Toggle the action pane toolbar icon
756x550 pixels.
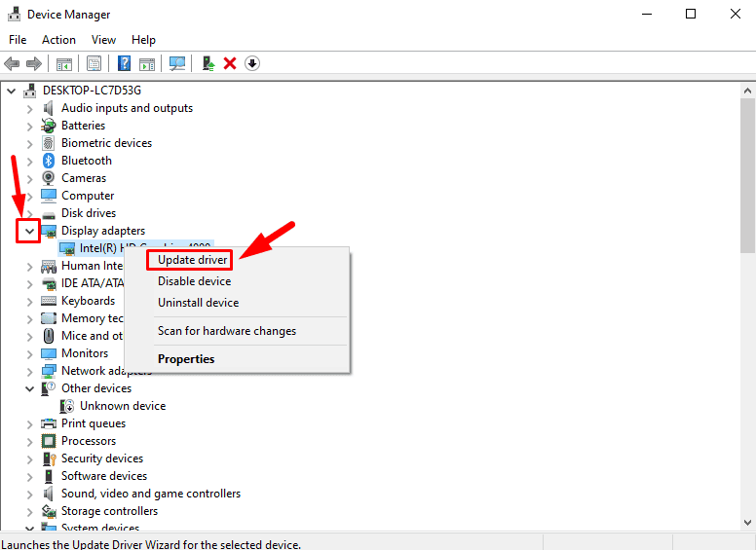(147, 63)
